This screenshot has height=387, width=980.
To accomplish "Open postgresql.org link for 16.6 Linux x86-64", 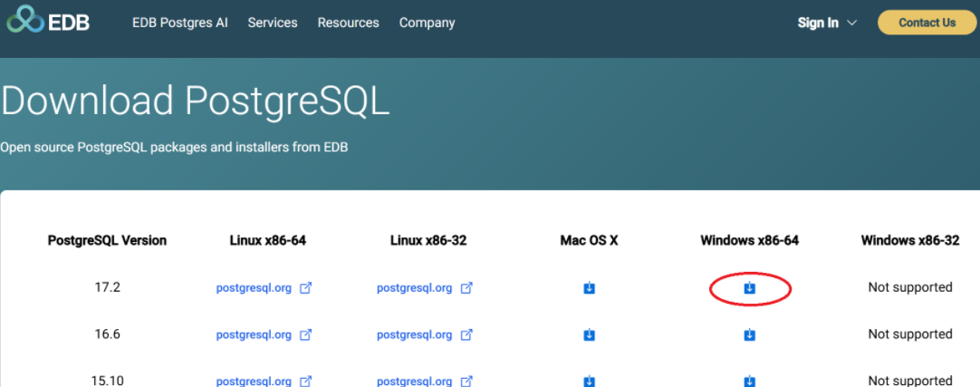I will [254, 335].
